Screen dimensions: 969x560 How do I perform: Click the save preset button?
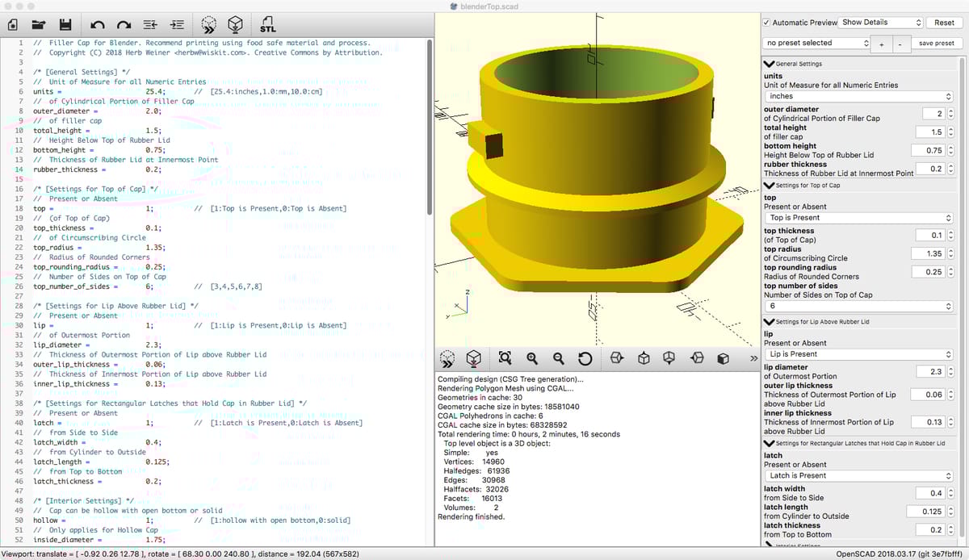(937, 44)
